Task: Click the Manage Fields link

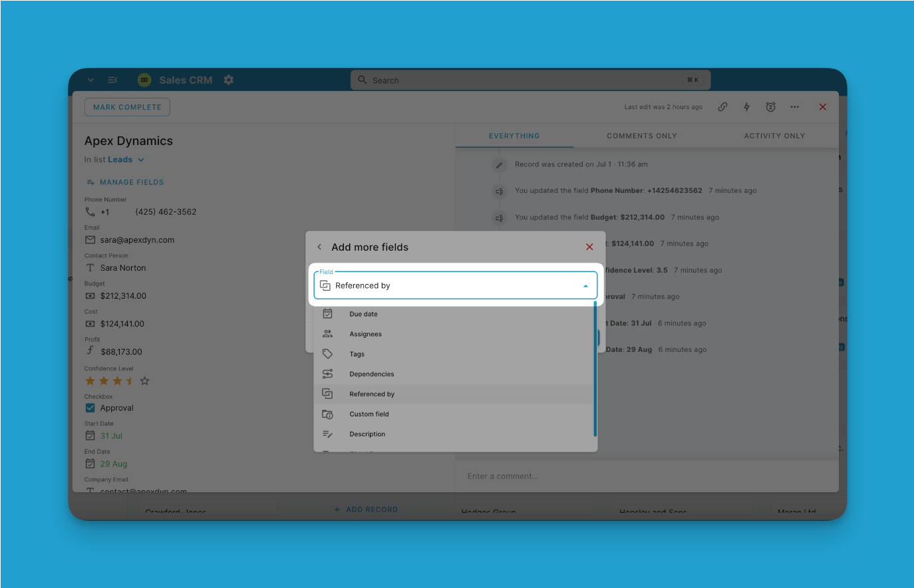Action: click(x=131, y=182)
